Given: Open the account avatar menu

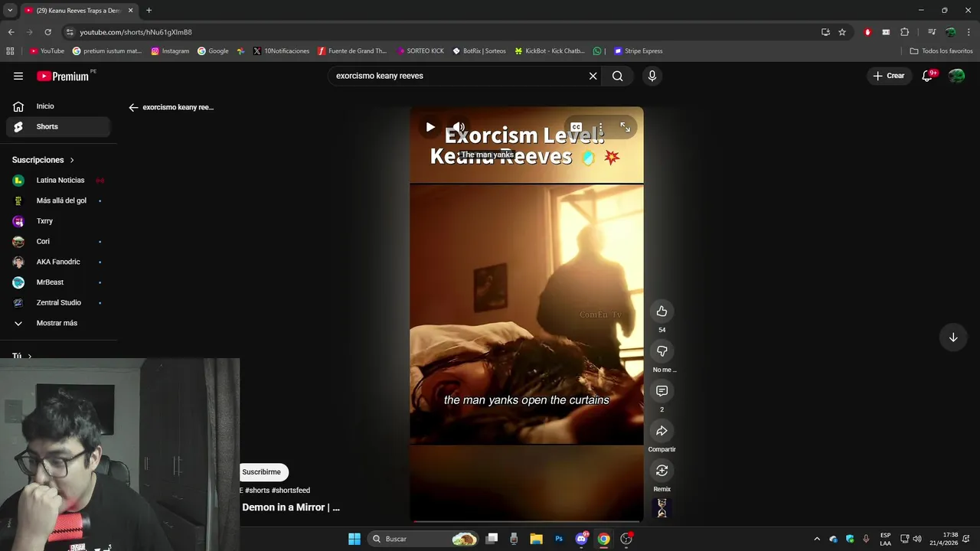Looking at the screenshot, I should 956,76.
